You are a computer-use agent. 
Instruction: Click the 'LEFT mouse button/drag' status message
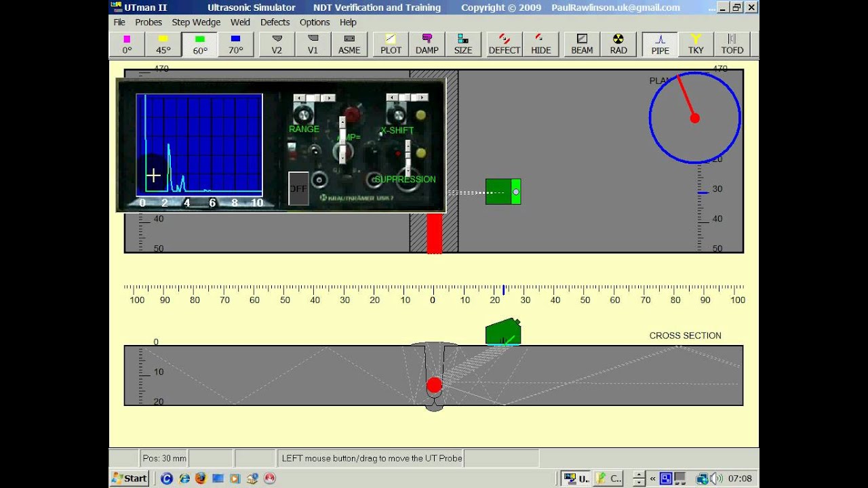tap(372, 458)
